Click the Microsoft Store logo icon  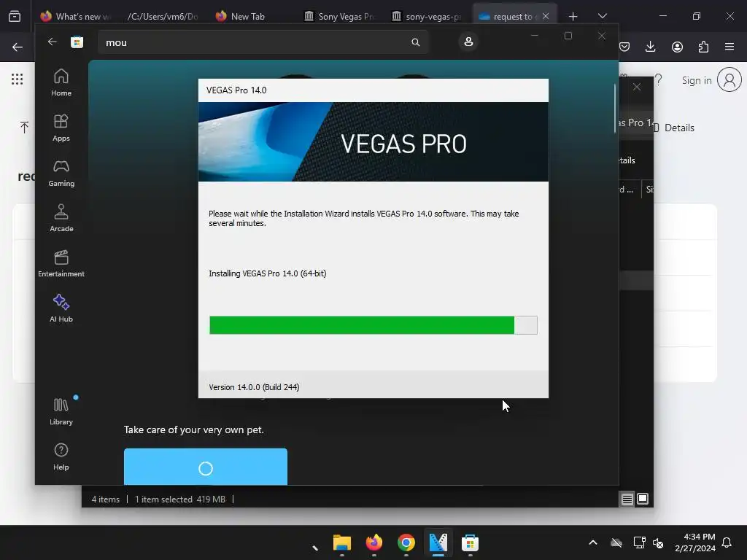coord(77,42)
